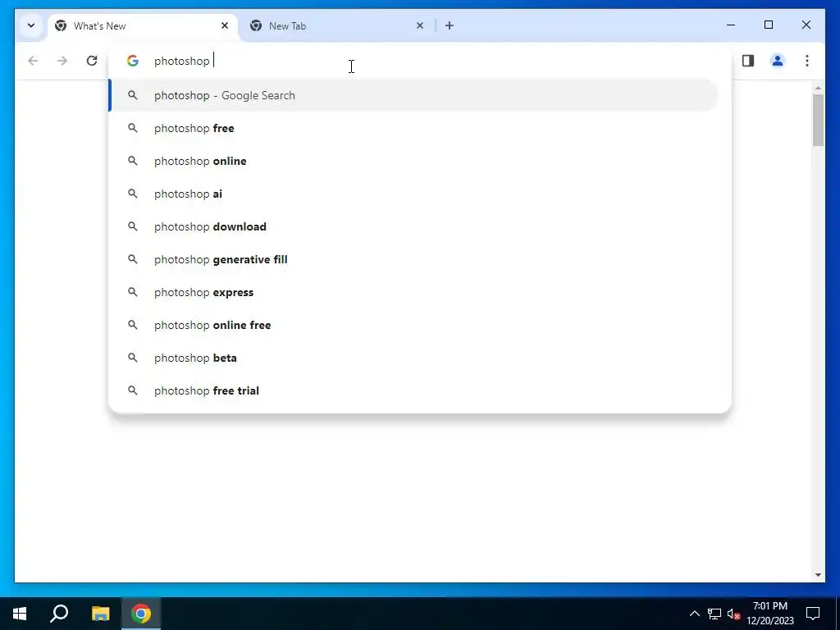Reload the current page

click(92, 61)
